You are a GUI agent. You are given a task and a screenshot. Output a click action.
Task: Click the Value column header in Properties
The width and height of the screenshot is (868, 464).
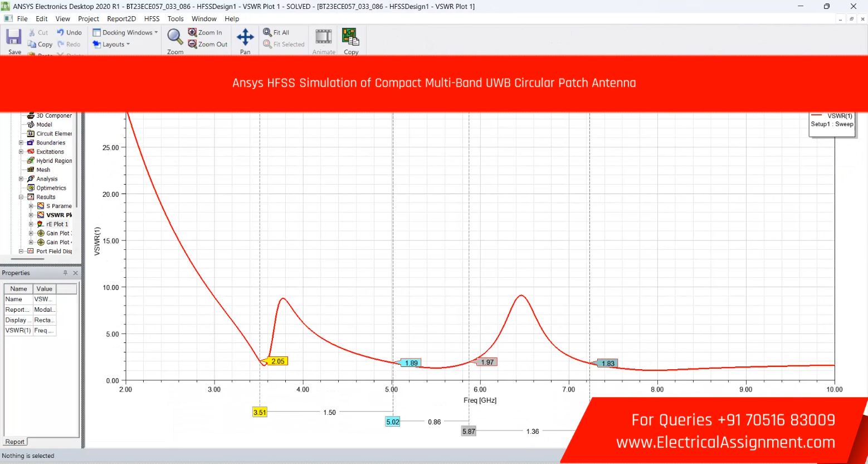tap(45, 289)
